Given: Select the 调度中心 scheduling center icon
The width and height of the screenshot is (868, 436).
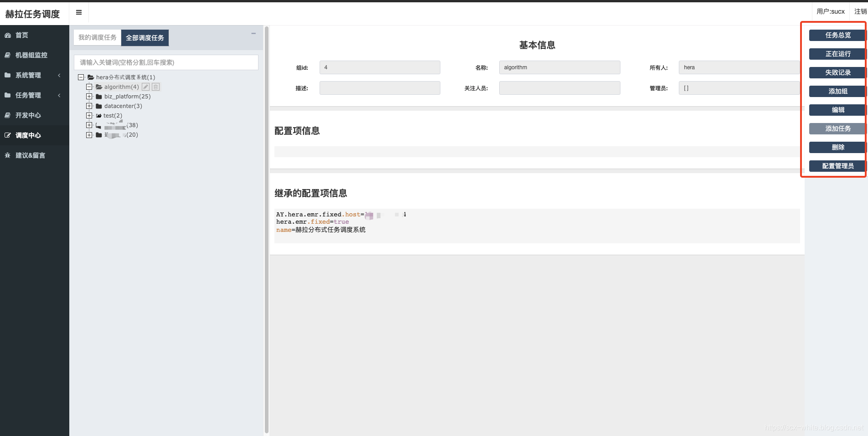Looking at the screenshot, I should [7, 135].
